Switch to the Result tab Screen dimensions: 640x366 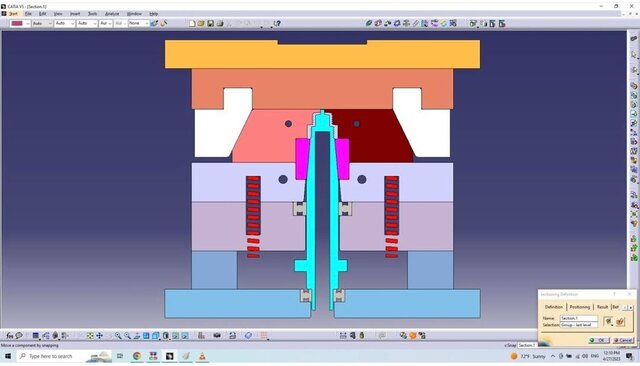click(602, 307)
